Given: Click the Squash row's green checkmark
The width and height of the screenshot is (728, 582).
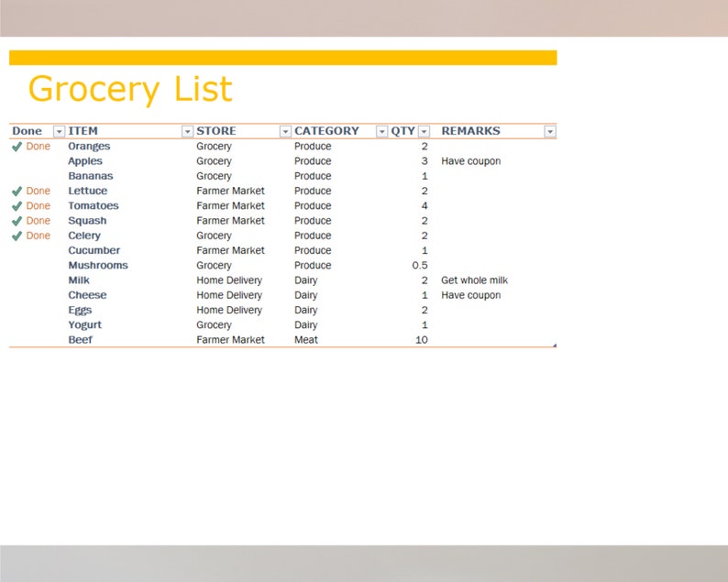Looking at the screenshot, I should 17,221.
